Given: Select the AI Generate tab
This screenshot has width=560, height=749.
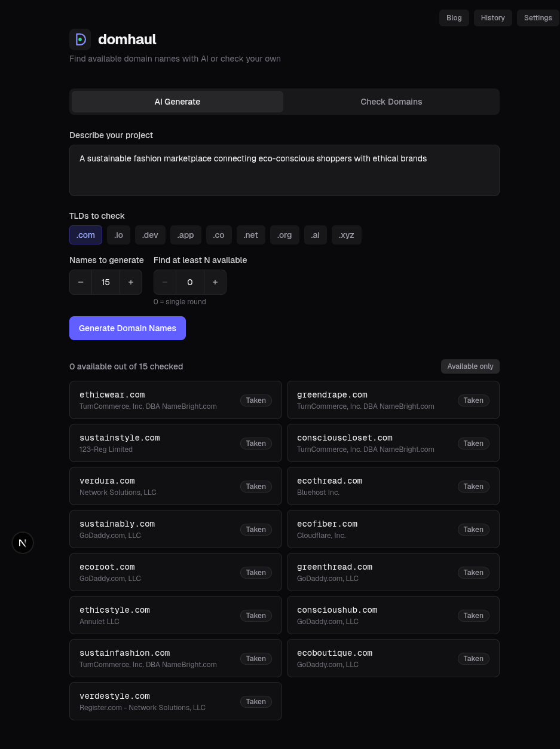Looking at the screenshot, I should click(x=177, y=102).
